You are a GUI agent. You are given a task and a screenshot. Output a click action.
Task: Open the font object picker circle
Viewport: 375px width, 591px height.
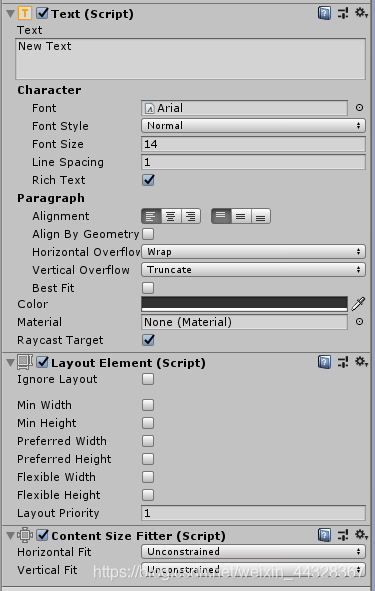pos(359,108)
